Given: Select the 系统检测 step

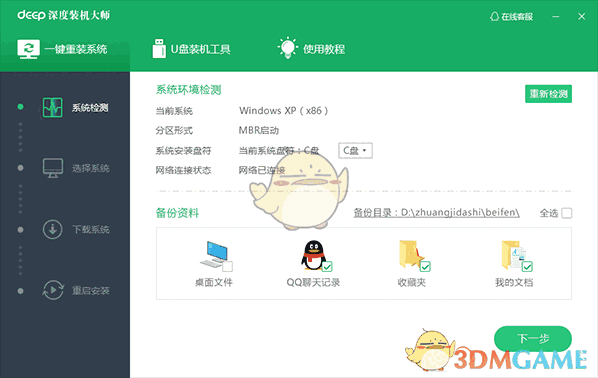Looking at the screenshot, I should pos(75,108).
